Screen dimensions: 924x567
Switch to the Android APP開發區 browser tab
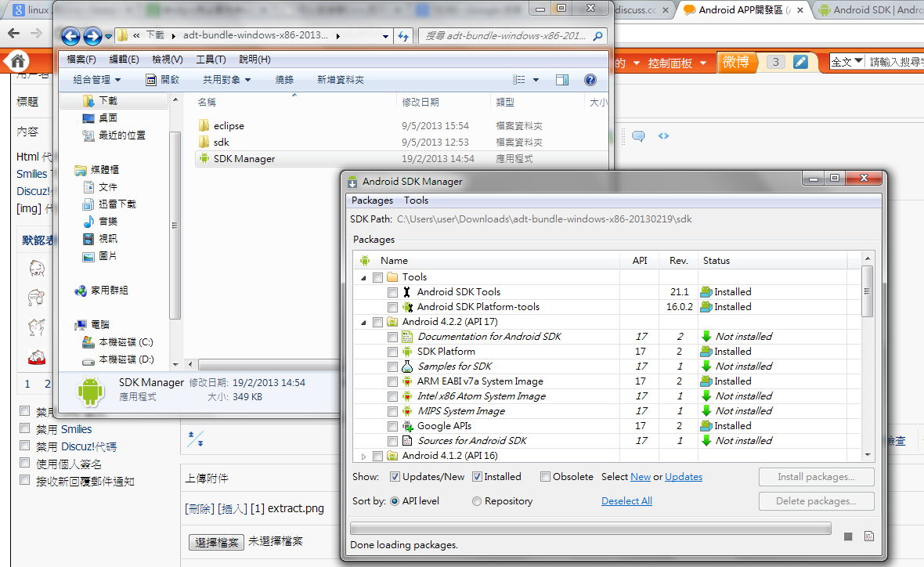click(x=745, y=10)
